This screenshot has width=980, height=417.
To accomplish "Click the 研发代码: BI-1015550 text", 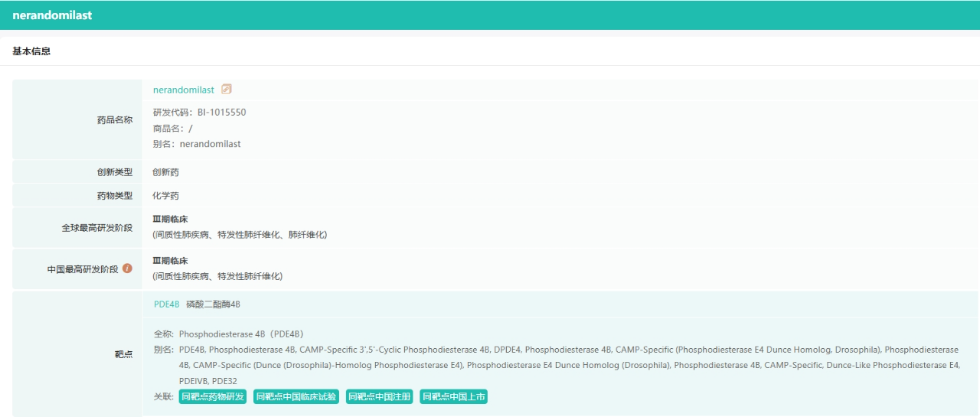I will click(199, 112).
